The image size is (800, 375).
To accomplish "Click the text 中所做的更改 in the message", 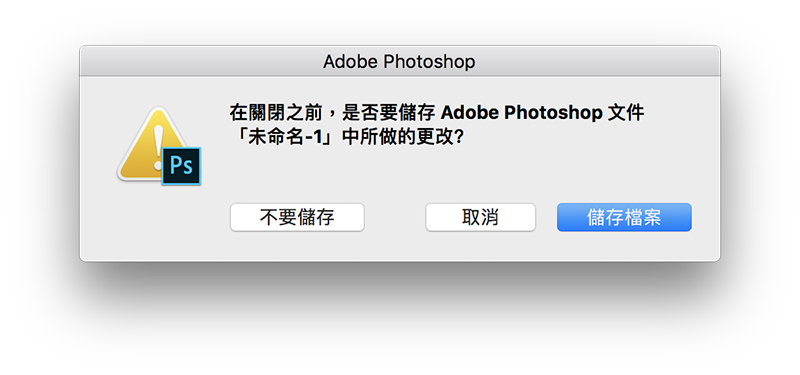I will (x=396, y=138).
